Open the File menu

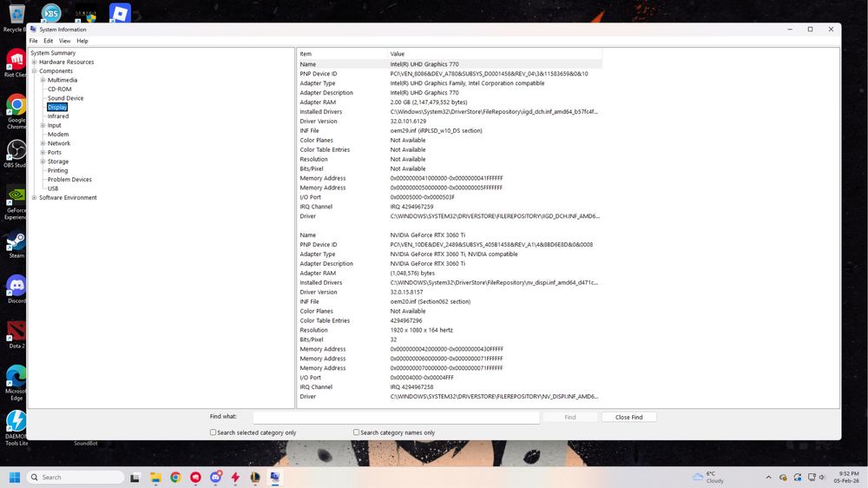tap(33, 41)
